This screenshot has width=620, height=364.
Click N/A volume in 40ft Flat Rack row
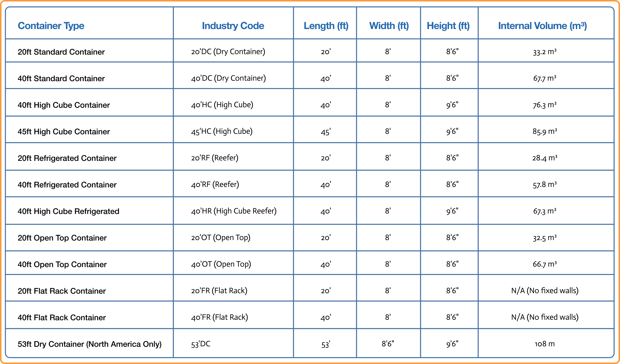pyautogui.click(x=545, y=317)
